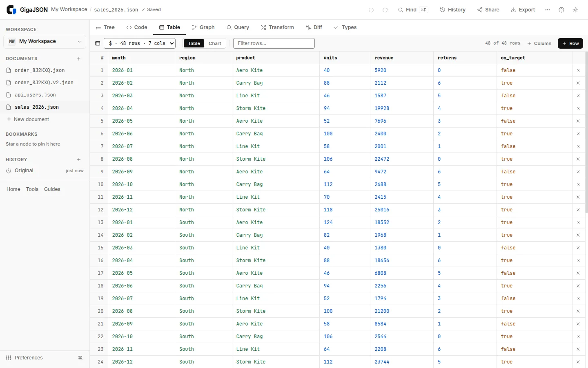Remove row 8 using its X icon
The height and width of the screenshot is (368, 588).
click(578, 159)
